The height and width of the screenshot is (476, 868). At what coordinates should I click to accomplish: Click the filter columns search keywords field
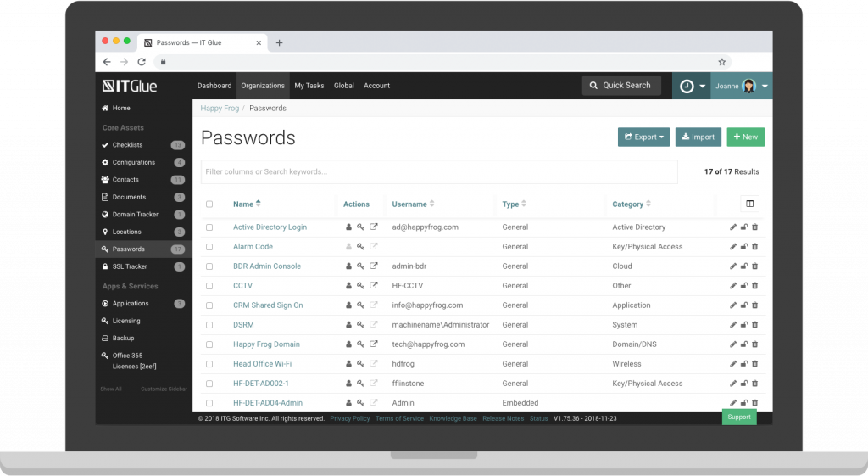click(x=438, y=171)
